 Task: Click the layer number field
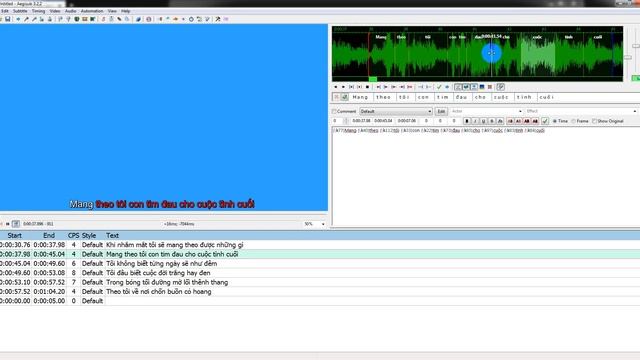337,121
